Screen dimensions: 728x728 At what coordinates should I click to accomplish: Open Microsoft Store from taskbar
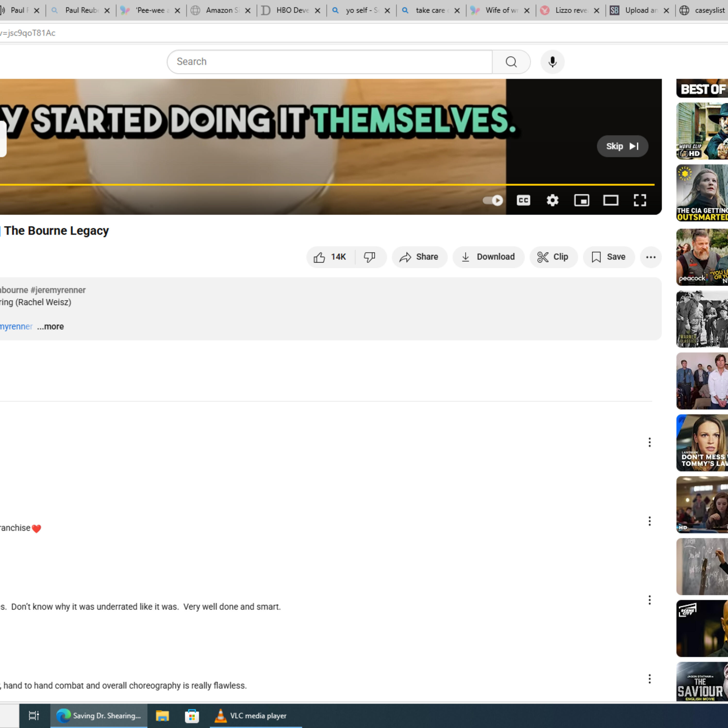[192, 715]
